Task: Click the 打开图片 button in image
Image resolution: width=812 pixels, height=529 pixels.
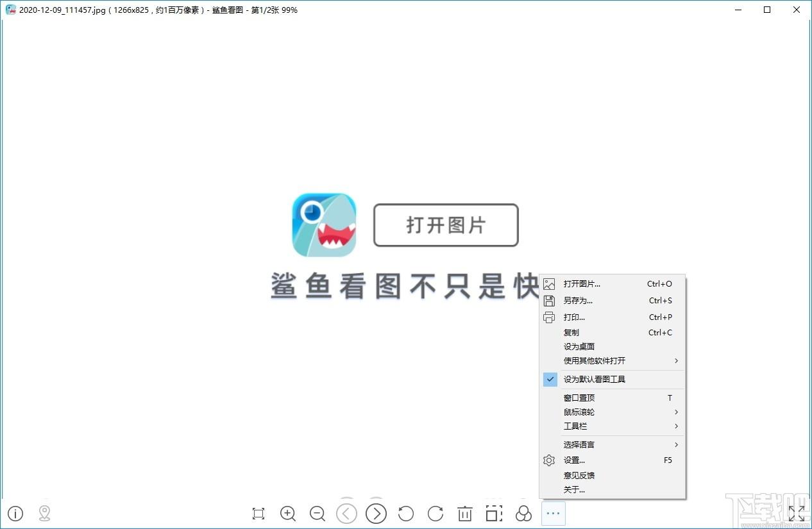Action: 446,225
